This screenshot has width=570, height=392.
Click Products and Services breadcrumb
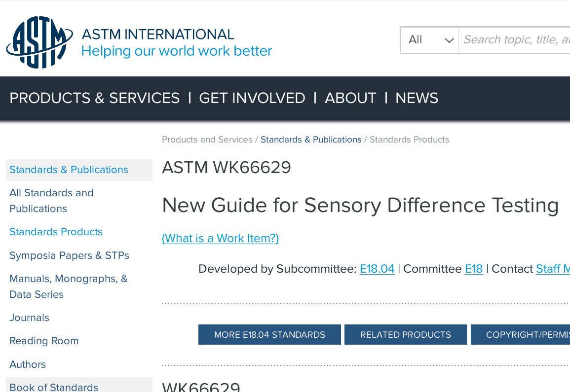207,140
